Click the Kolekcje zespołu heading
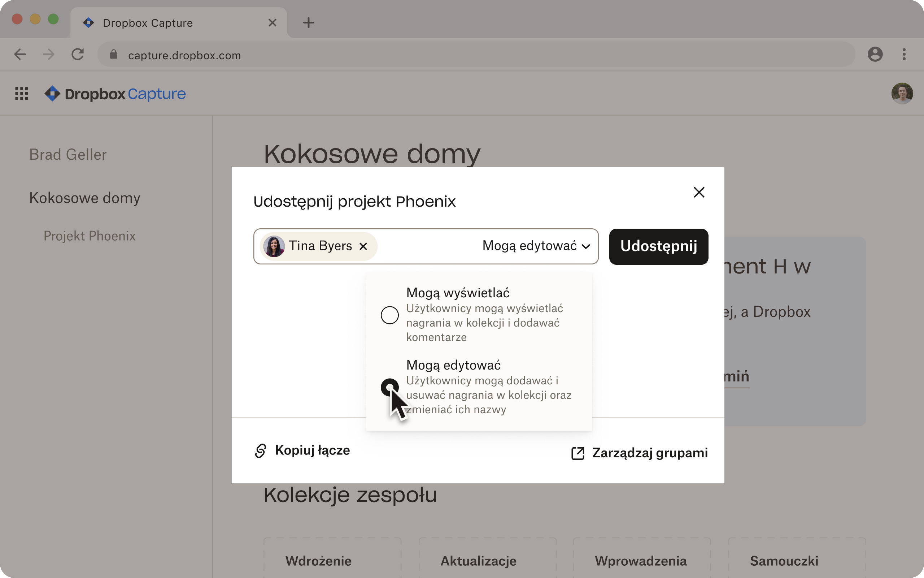The width and height of the screenshot is (924, 578). click(x=350, y=495)
